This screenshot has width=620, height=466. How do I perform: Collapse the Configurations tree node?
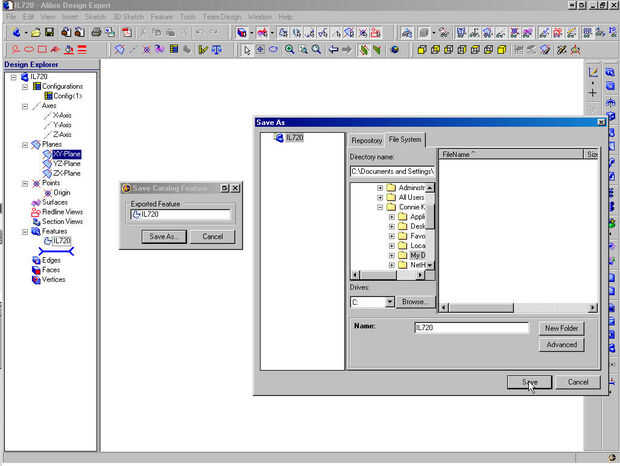pyautogui.click(x=25, y=87)
